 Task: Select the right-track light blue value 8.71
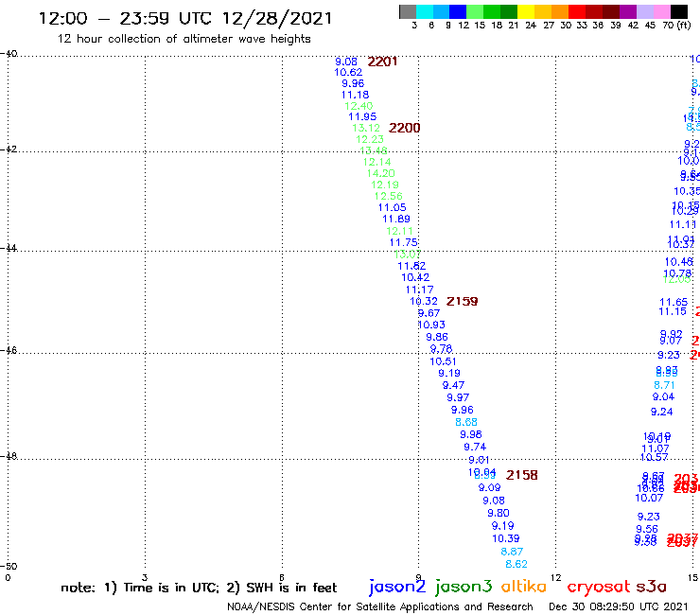click(x=664, y=385)
